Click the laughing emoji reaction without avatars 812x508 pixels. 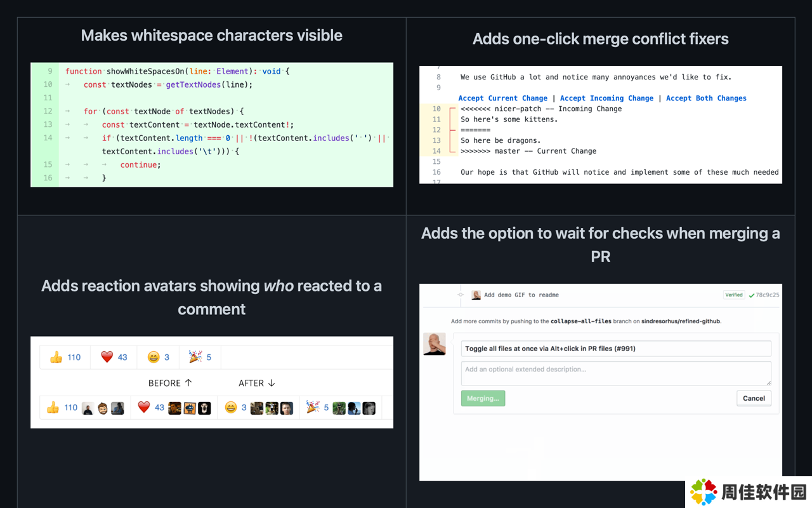click(x=159, y=357)
